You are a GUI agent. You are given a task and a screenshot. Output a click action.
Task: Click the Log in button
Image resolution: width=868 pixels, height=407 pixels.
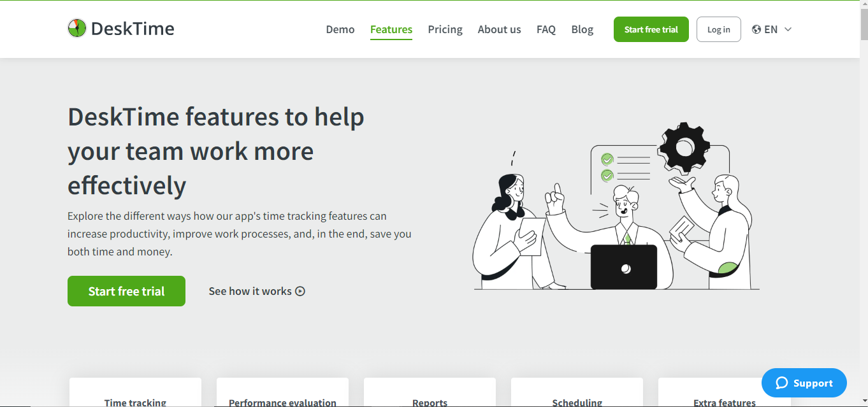(719, 29)
